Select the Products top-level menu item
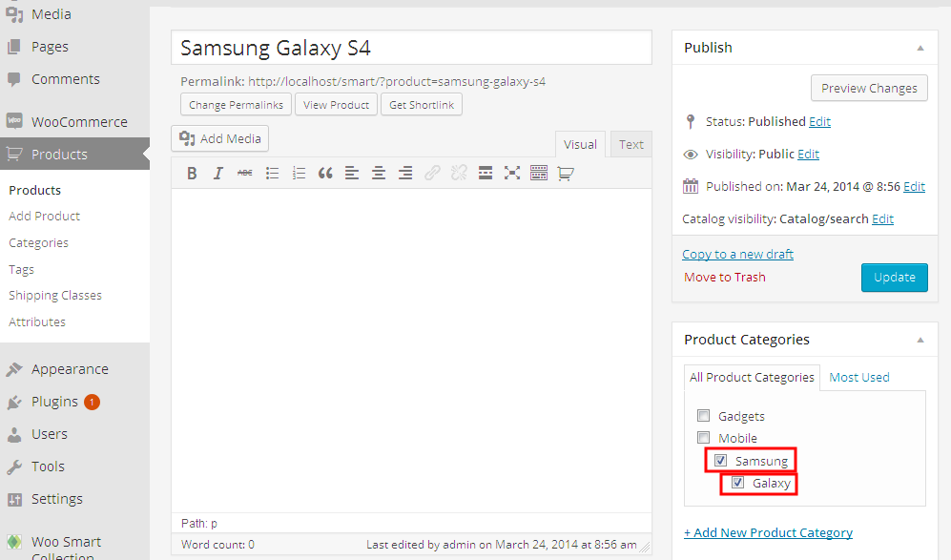This screenshot has height=560, width=951. point(74,155)
